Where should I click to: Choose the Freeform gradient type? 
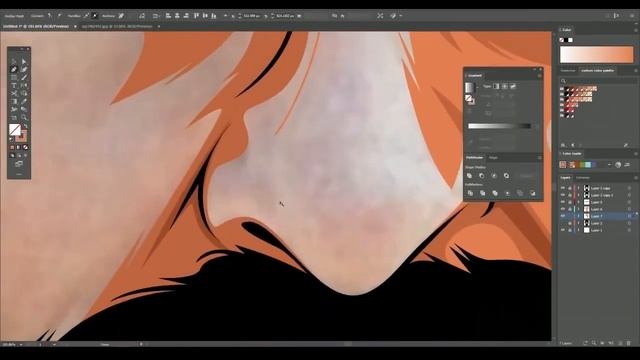(513, 86)
